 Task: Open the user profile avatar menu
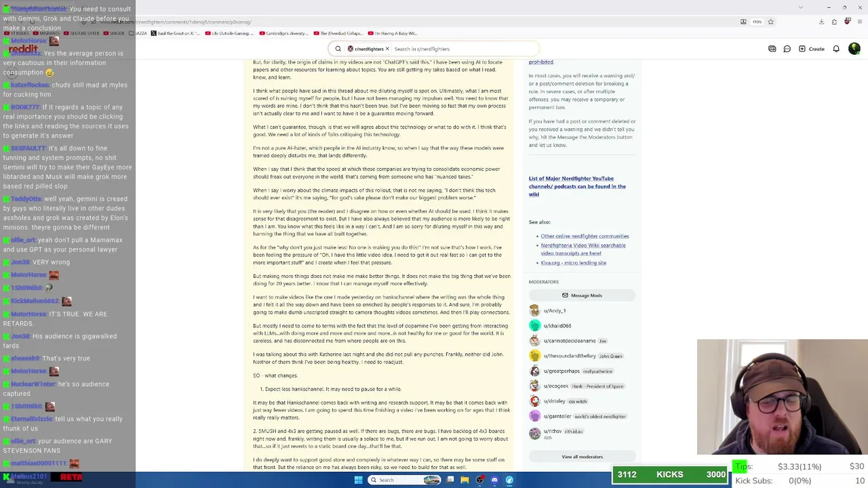(x=854, y=49)
